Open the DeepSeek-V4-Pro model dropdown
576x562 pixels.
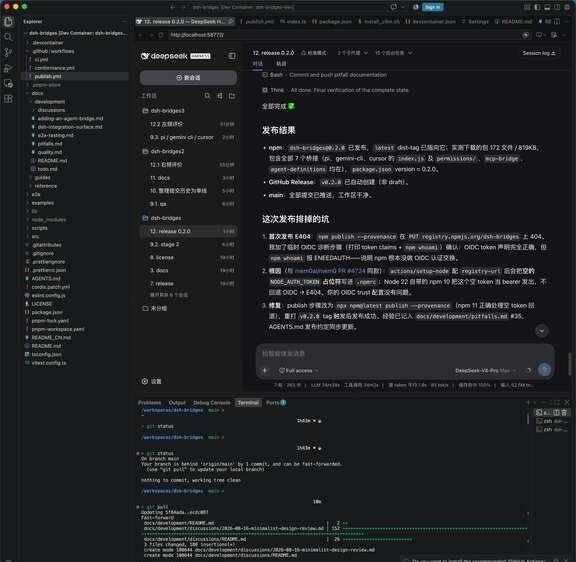coord(486,370)
